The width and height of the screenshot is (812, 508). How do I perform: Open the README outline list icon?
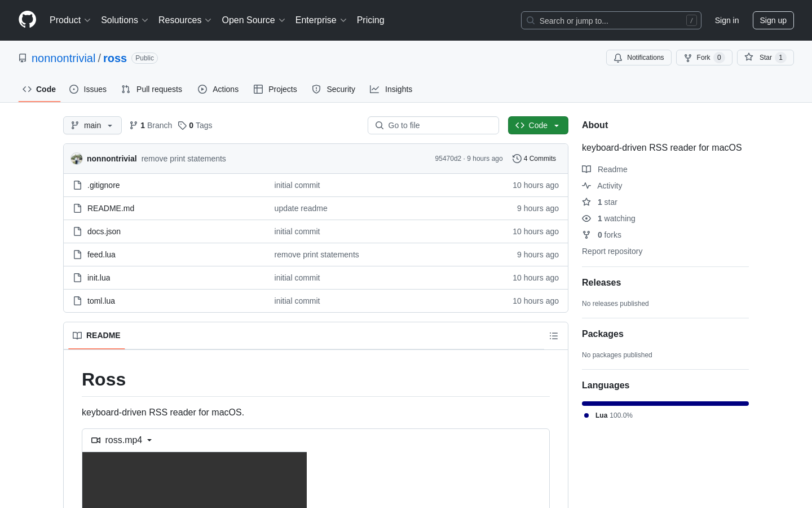[x=554, y=336]
